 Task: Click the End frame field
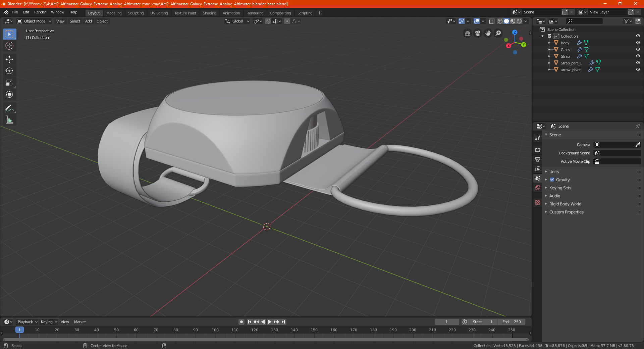(x=512, y=322)
